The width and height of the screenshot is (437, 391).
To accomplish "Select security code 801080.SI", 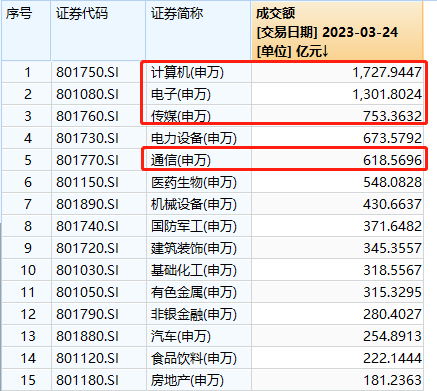I will coord(87,94).
